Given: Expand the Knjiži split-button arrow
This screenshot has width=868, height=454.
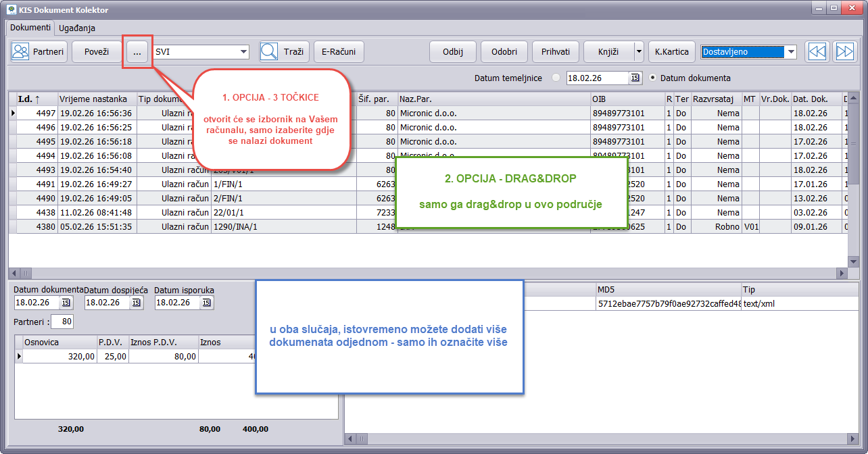Looking at the screenshot, I should point(638,52).
